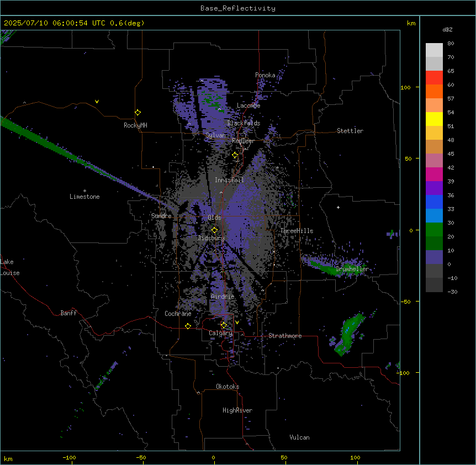This screenshot has height=465, width=476.
Task: Click the green echo cell southeast of Strathmore
Action: point(349,334)
